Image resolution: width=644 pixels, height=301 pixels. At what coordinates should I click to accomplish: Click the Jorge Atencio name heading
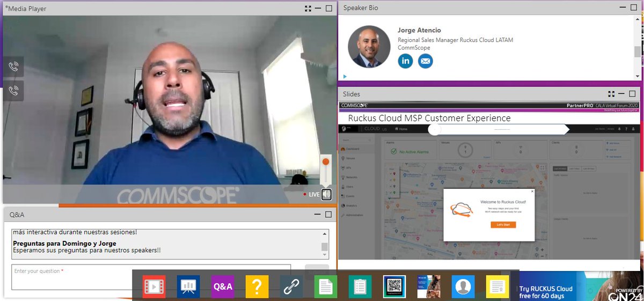coord(419,30)
